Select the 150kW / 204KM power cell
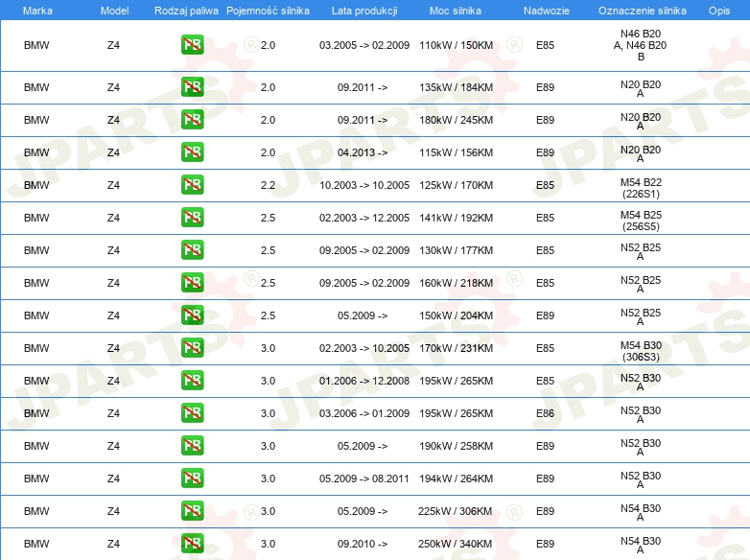The width and height of the screenshot is (750, 560). 456,315
